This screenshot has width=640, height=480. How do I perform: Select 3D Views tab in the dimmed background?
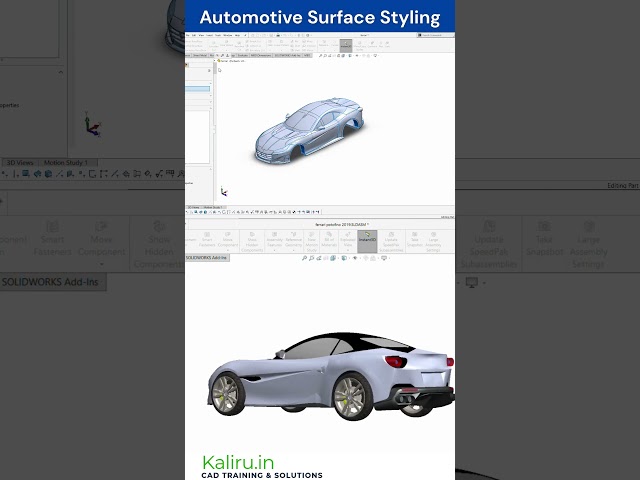(x=20, y=162)
